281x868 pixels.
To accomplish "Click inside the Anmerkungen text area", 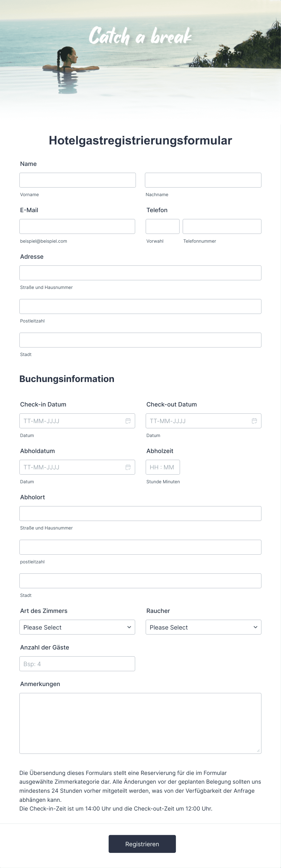I will 140,724.
